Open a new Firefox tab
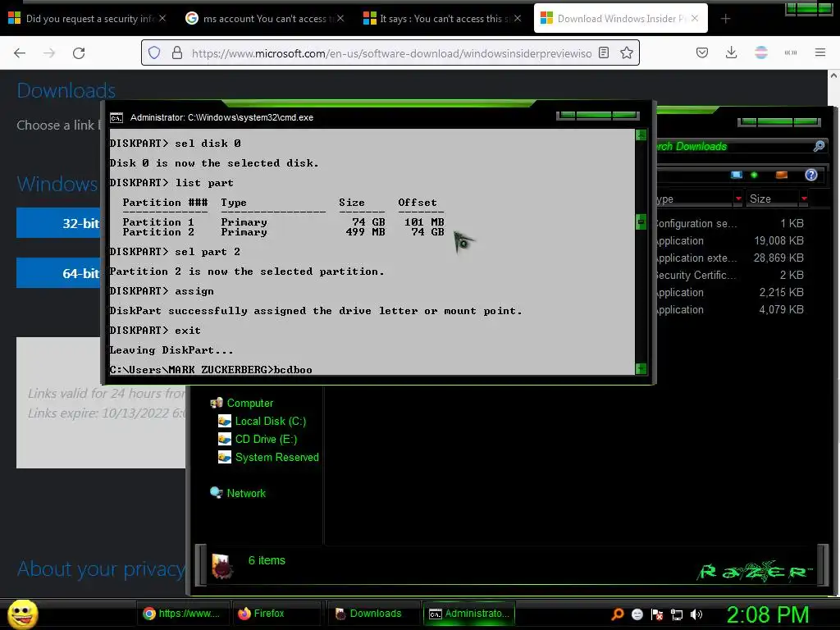 pyautogui.click(x=725, y=19)
